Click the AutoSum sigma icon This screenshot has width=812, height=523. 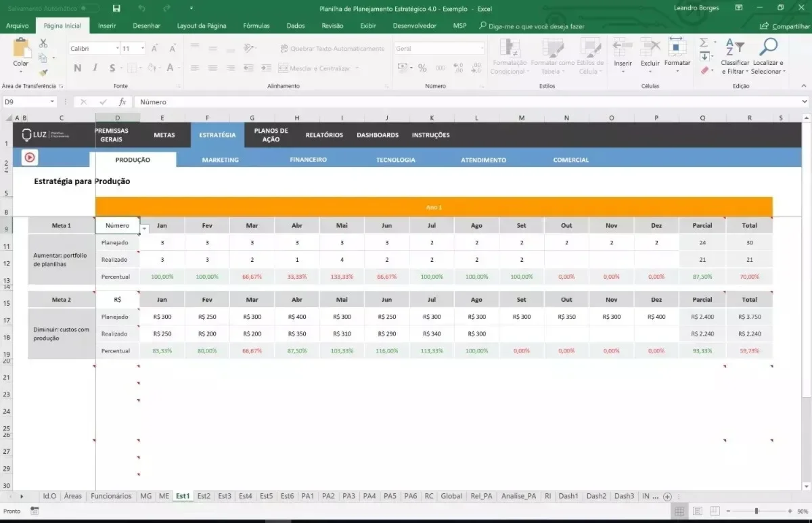point(704,42)
